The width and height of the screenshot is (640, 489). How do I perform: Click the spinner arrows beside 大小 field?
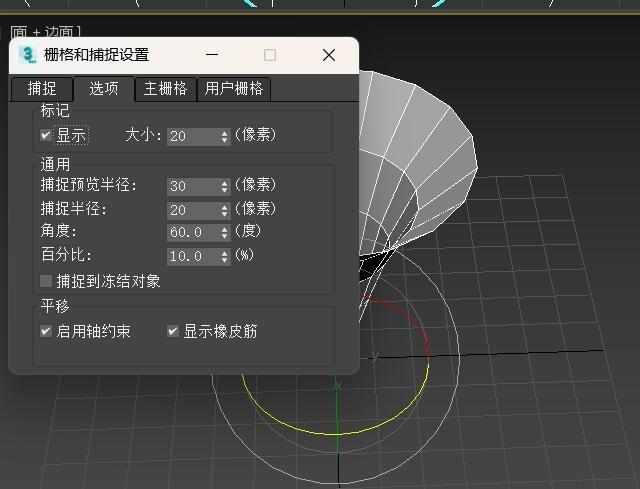pyautogui.click(x=225, y=136)
